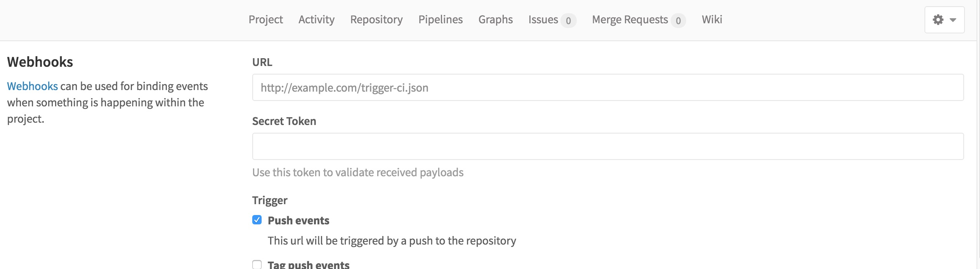Click the Tag push events label
Screen dimensions: 980x269
[x=309, y=265]
